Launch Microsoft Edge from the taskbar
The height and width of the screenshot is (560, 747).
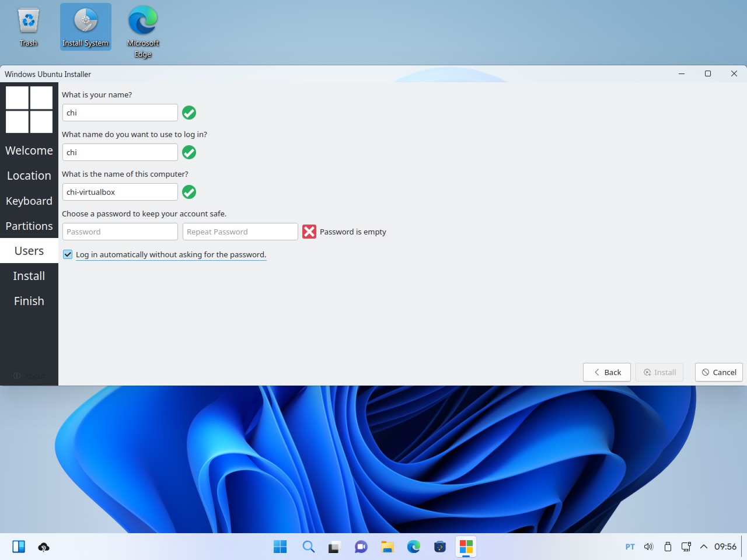(x=414, y=547)
